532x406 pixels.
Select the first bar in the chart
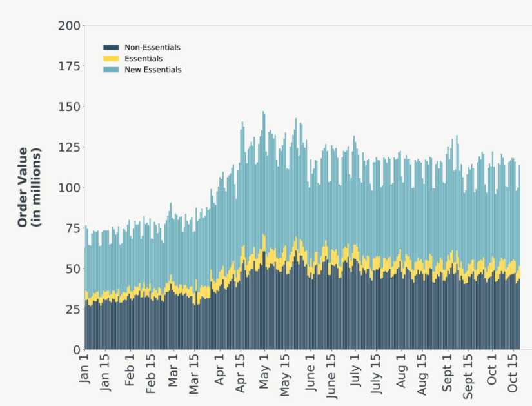click(x=84, y=290)
